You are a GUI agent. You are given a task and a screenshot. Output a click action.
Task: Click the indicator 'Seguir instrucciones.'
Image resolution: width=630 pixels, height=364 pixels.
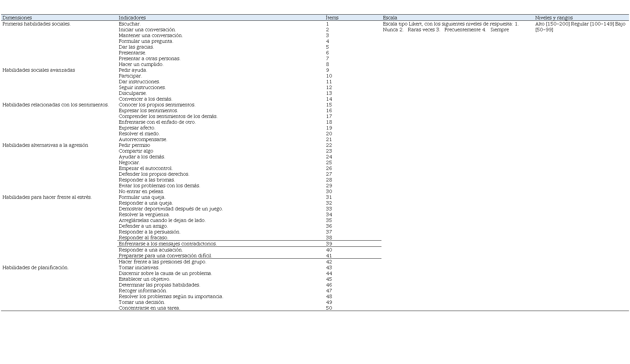[142, 87]
